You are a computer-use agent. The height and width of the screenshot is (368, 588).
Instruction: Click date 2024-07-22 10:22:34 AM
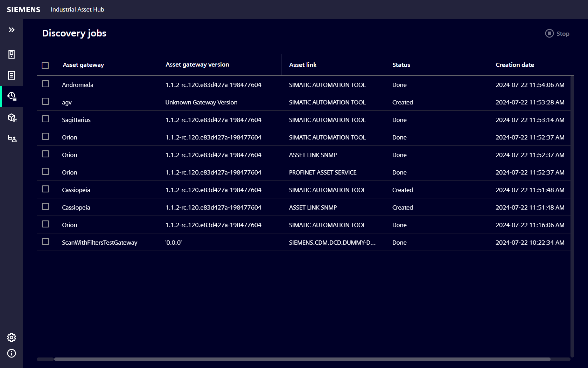pos(530,243)
